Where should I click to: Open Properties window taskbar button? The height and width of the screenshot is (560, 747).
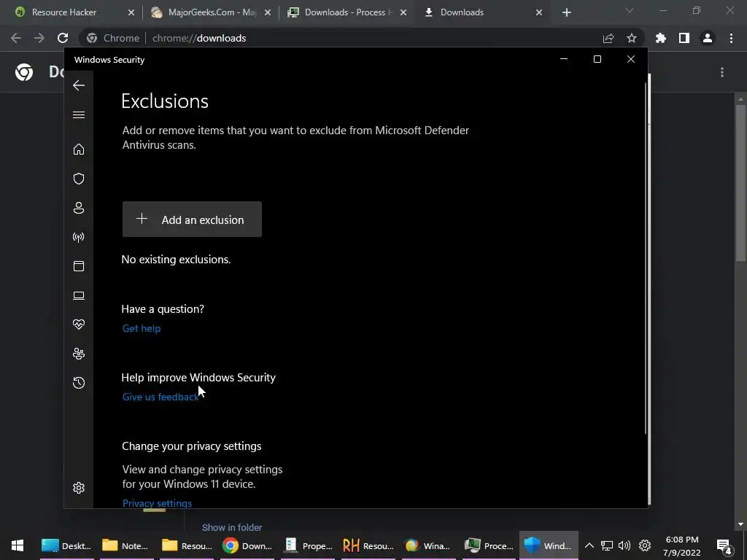click(308, 545)
